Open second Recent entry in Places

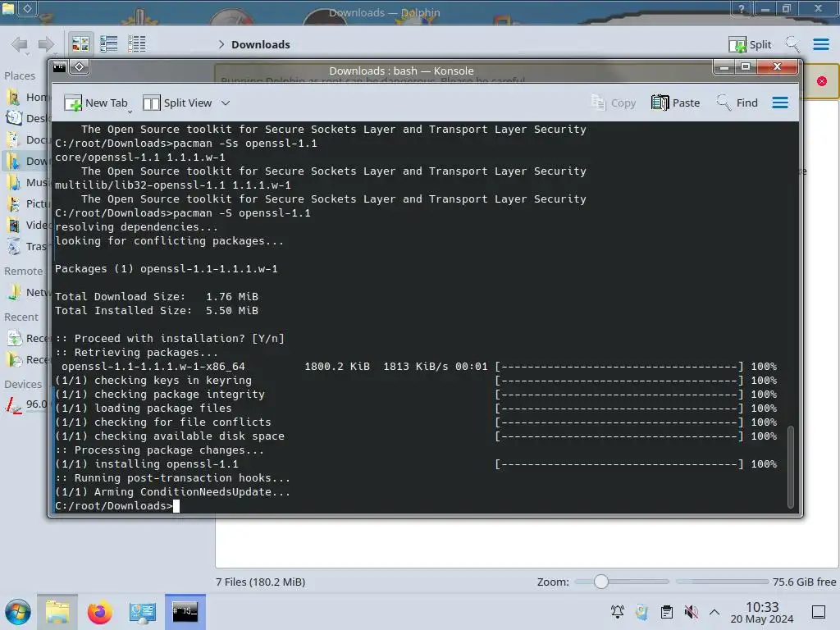click(x=25, y=359)
